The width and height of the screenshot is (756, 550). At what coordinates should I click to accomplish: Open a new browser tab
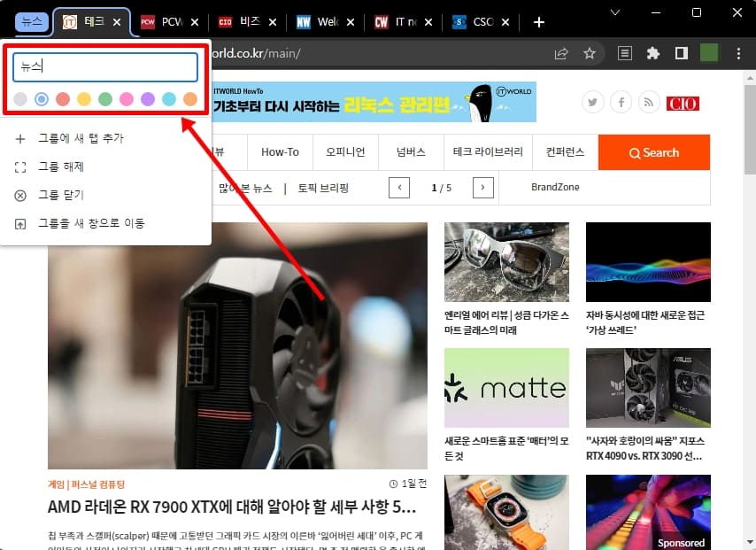(539, 22)
